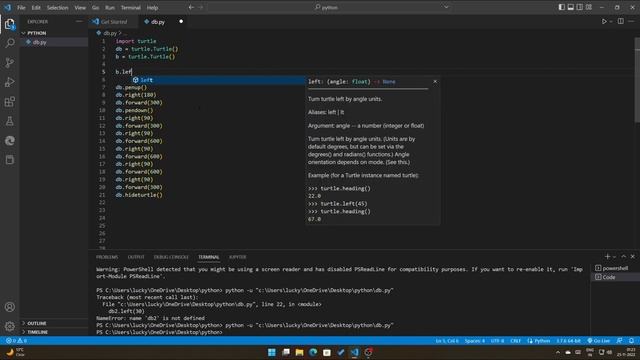This screenshot has height=360, width=640.
Task: Switch to the DEBUG CONSOLE panel tab
Action: pos(171,257)
